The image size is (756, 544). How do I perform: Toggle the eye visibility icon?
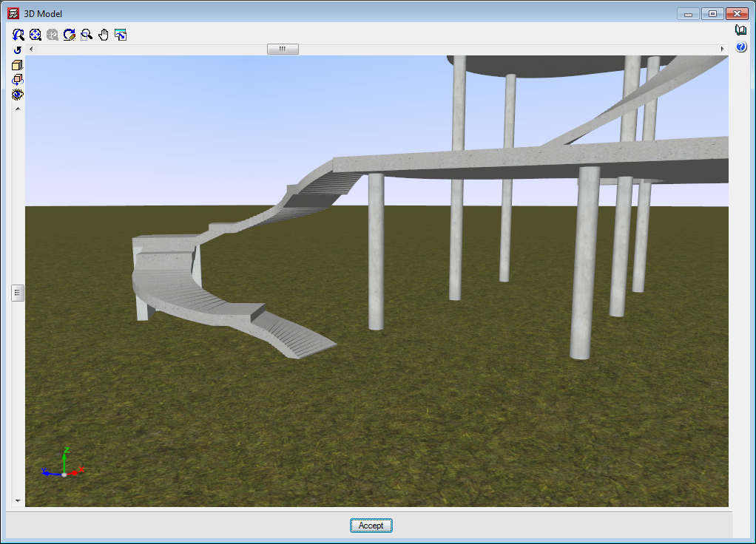pos(18,95)
